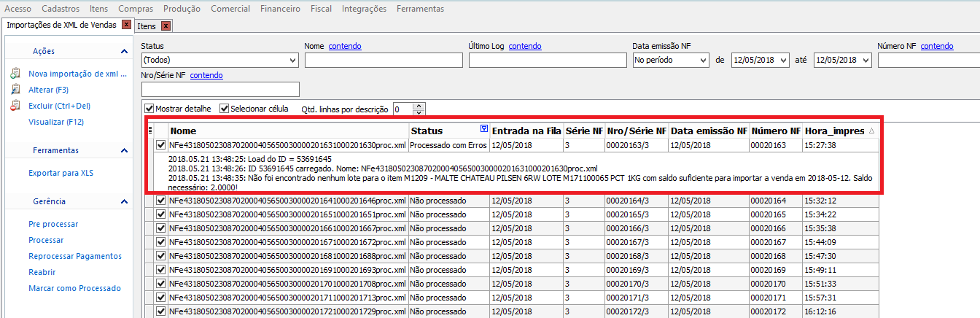Click the Nome filter input field

[383, 60]
